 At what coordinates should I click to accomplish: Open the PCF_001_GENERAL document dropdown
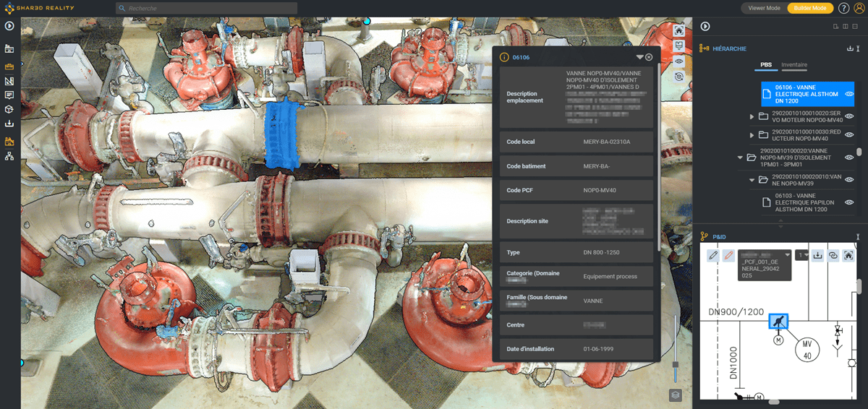point(787,254)
